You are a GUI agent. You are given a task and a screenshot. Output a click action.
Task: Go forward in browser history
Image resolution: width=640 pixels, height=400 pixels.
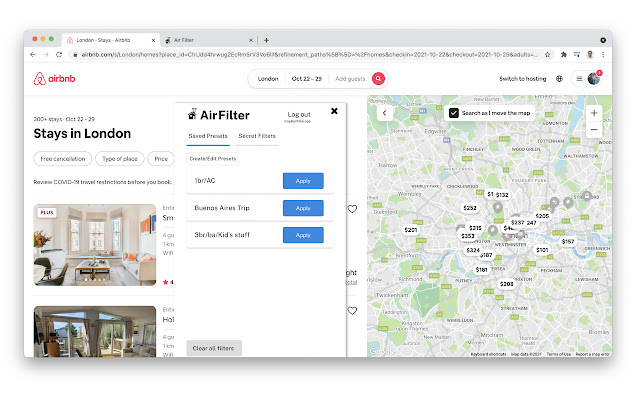(46, 54)
